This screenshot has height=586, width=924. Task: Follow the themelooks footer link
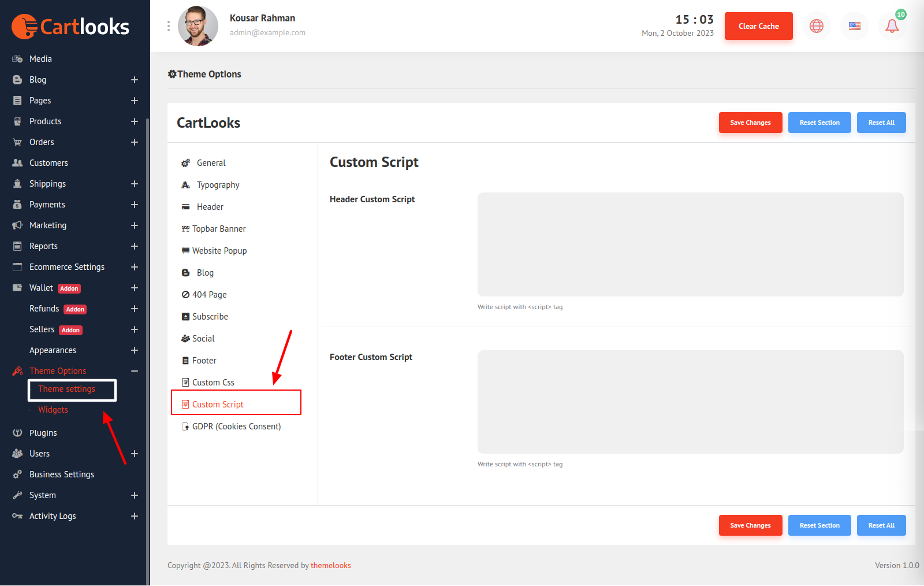tap(330, 566)
